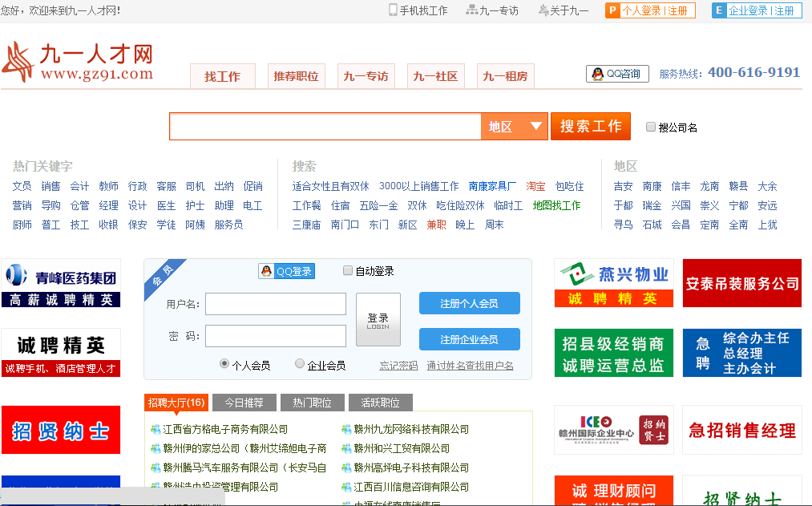
Task: Click the penguin icon in QQ登录 button
Action: pyautogui.click(x=266, y=271)
